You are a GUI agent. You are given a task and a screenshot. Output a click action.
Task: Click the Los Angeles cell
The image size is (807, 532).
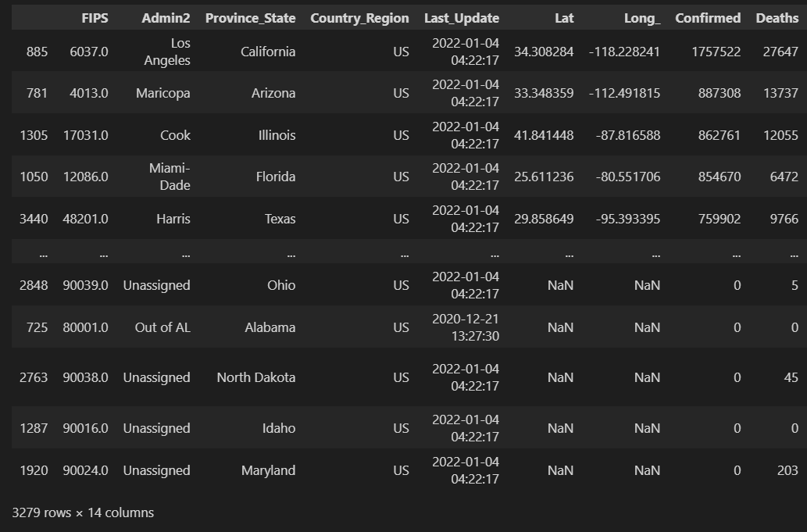click(x=167, y=52)
